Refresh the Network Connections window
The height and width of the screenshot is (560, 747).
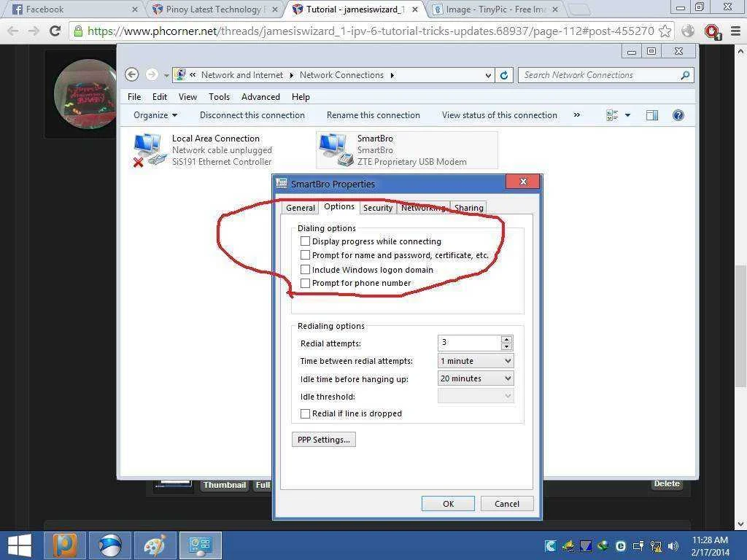click(504, 75)
